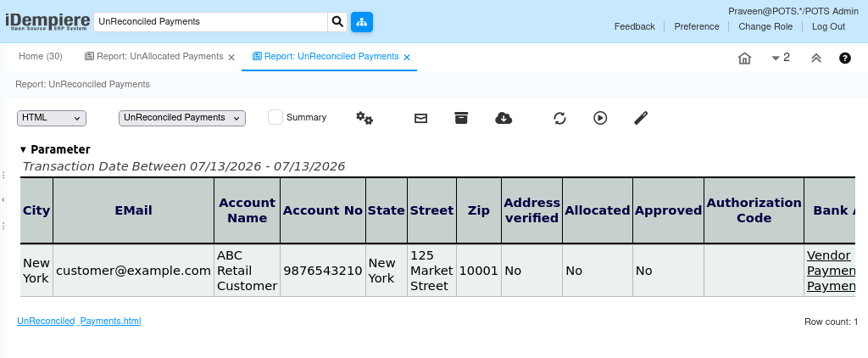Click Praveen@POTS.*/POTS Admin user label

tap(793, 11)
